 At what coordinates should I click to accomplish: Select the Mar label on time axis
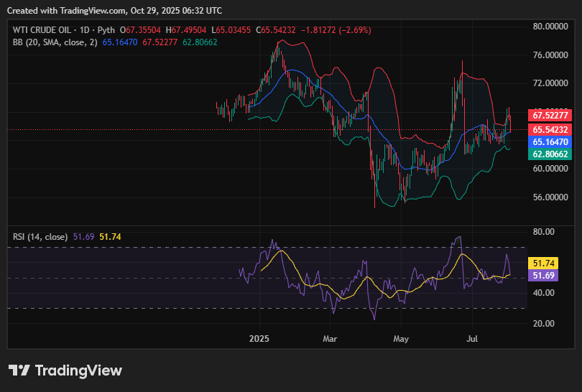[330, 337]
